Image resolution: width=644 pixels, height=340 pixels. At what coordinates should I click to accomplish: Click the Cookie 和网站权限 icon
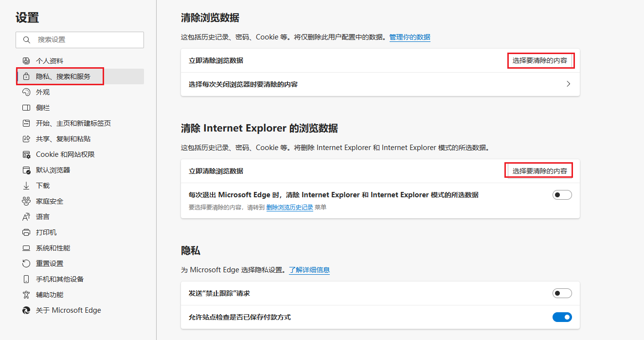pyautogui.click(x=26, y=154)
